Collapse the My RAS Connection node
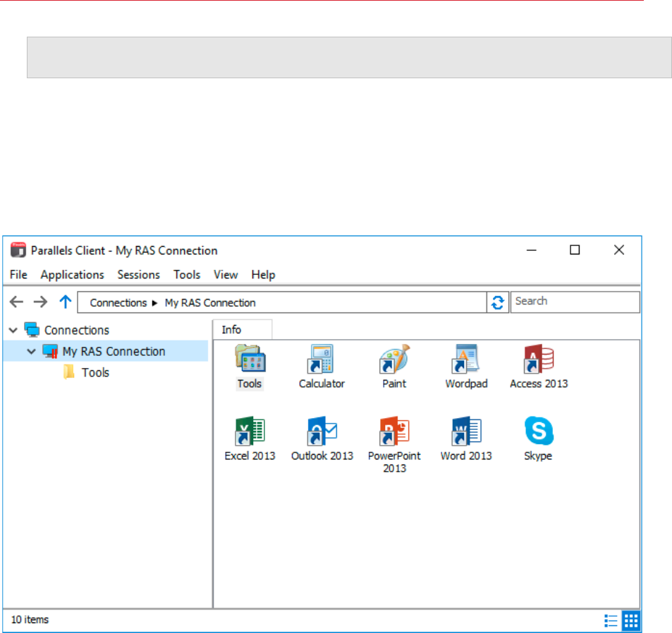This screenshot has height=633, width=672. 31,352
